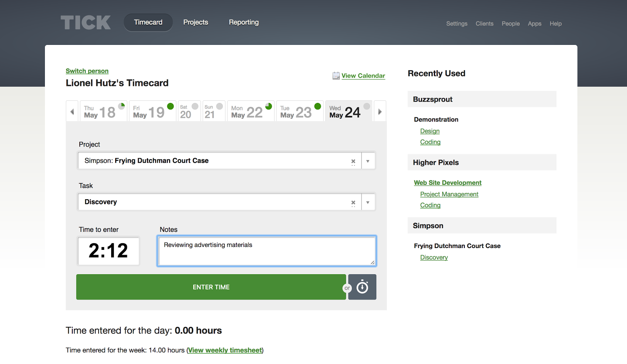This screenshot has width=627, height=364.
Task: Open View weekly timesheet link
Action: pyautogui.click(x=225, y=350)
